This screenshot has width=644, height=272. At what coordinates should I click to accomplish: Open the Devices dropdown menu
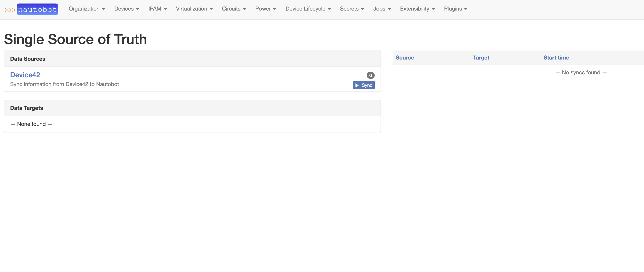[126, 9]
